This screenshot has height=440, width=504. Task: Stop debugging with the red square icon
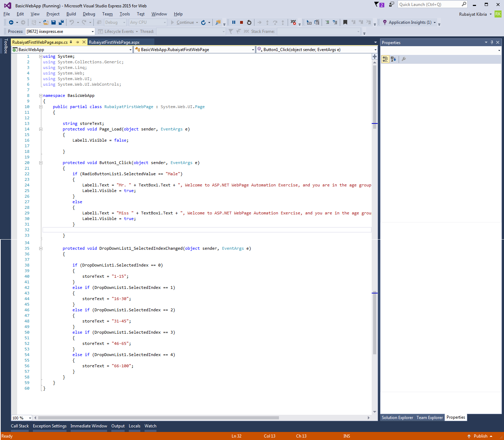coord(241,22)
